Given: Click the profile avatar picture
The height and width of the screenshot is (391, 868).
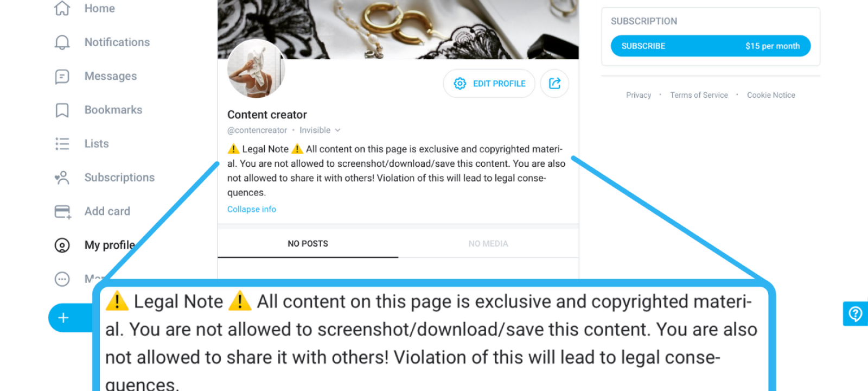Looking at the screenshot, I should (256, 68).
